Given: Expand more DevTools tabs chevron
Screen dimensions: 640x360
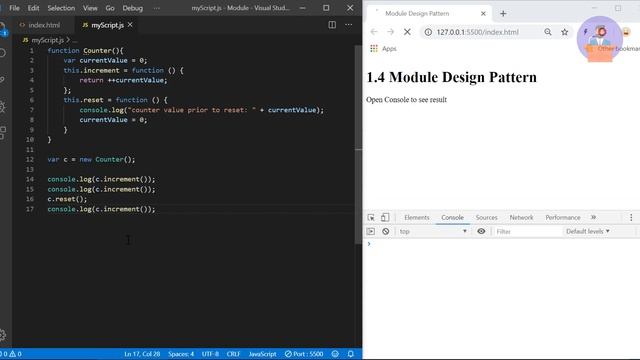Looking at the screenshot, I should tap(593, 218).
